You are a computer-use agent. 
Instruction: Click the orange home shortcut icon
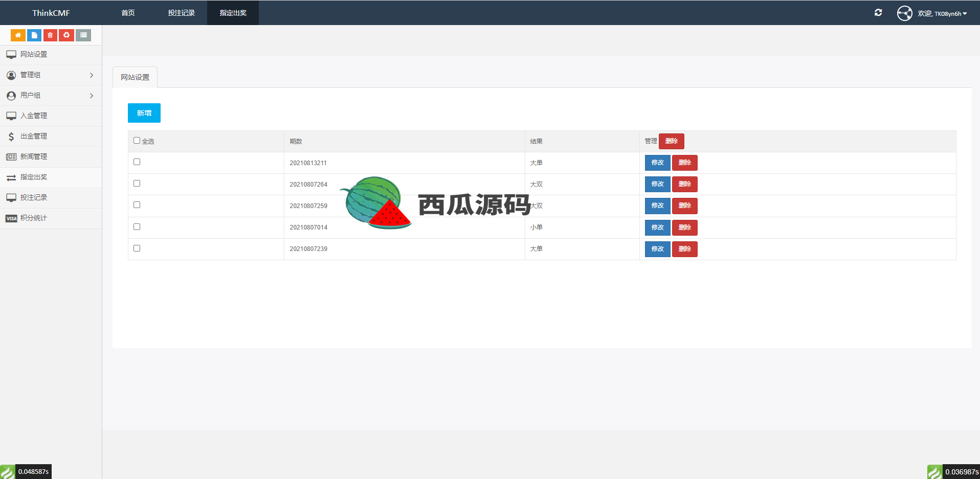pyautogui.click(x=18, y=35)
